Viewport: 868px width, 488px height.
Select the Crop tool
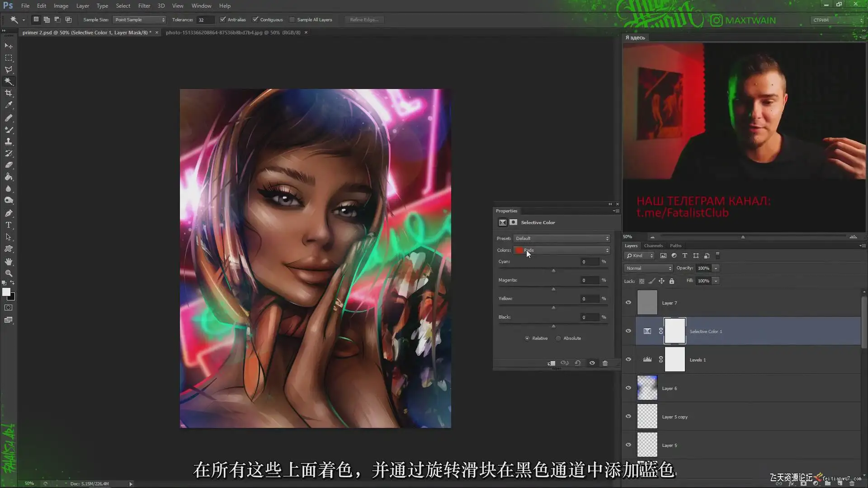pos(9,93)
